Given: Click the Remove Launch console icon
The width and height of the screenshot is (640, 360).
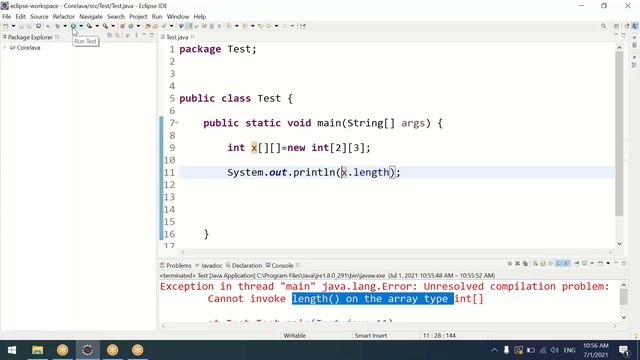Looking at the screenshot, I should (518, 264).
